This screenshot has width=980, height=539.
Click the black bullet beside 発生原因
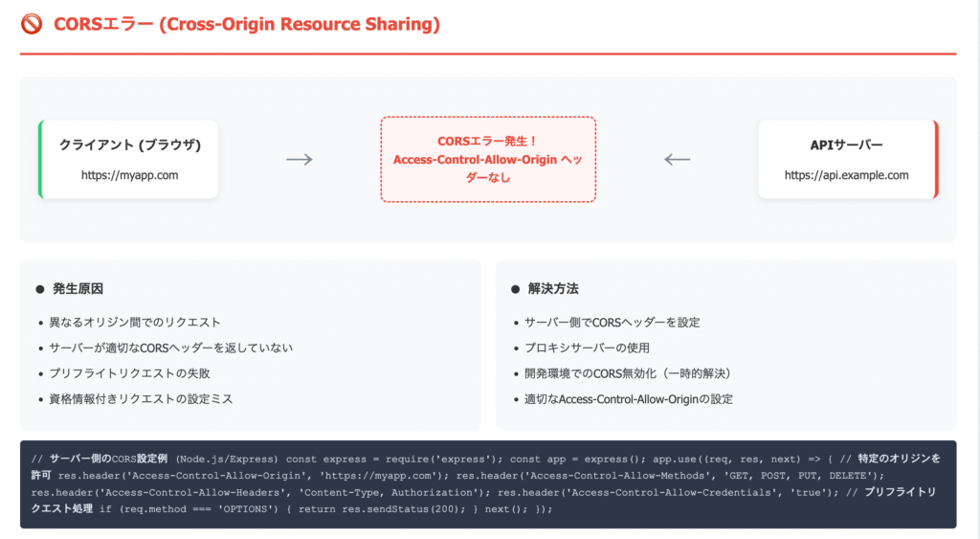(39, 288)
